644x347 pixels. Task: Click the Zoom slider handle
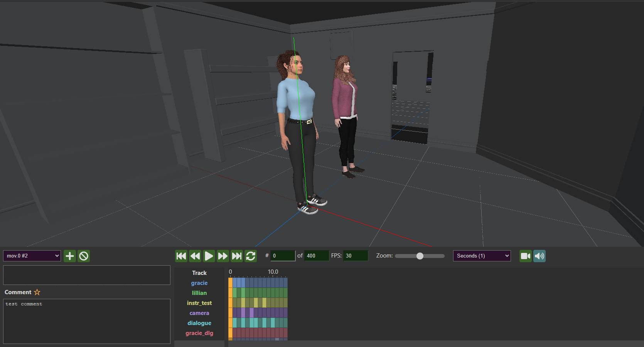pyautogui.click(x=420, y=256)
